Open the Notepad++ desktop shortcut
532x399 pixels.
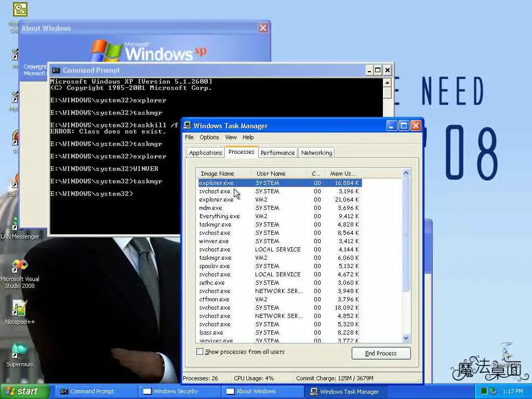19,312
